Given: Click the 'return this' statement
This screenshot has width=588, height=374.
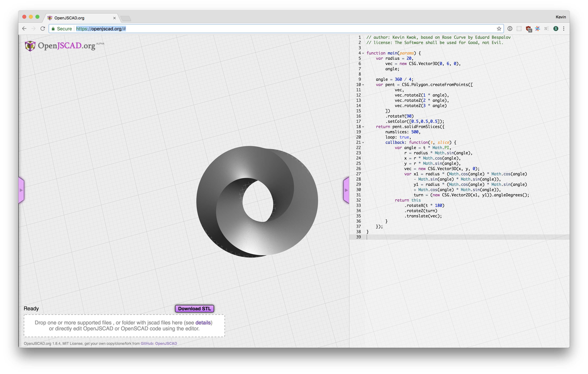Looking at the screenshot, I should [x=408, y=200].
